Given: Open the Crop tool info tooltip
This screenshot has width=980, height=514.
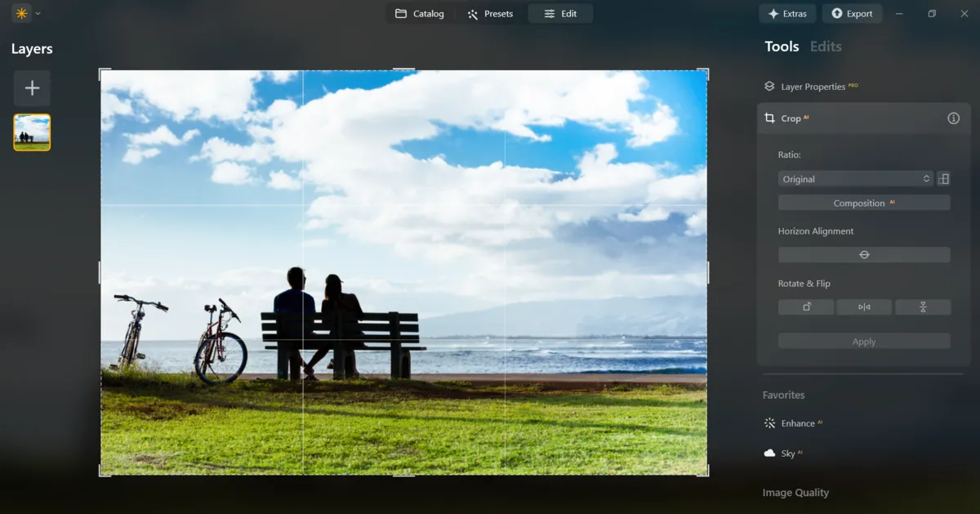Looking at the screenshot, I should click(x=953, y=118).
